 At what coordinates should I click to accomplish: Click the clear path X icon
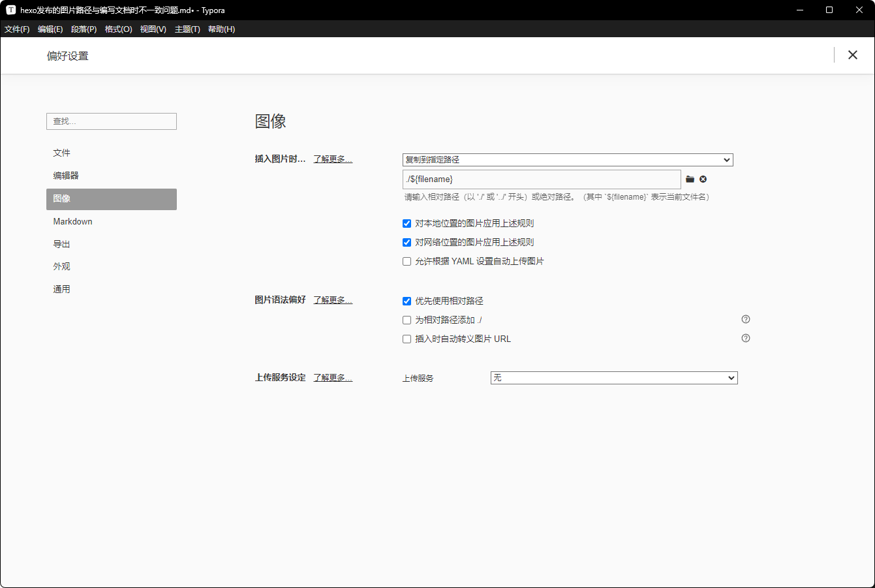(703, 179)
